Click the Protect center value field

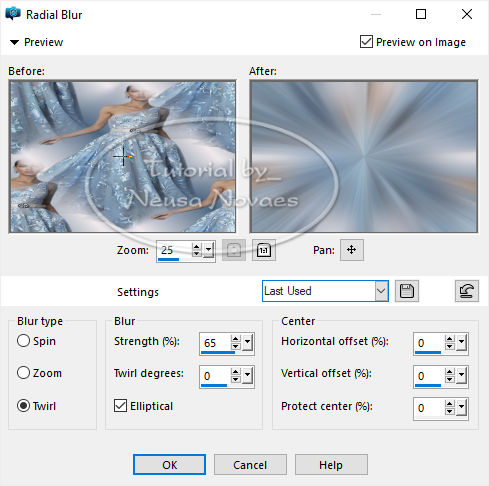pos(429,408)
